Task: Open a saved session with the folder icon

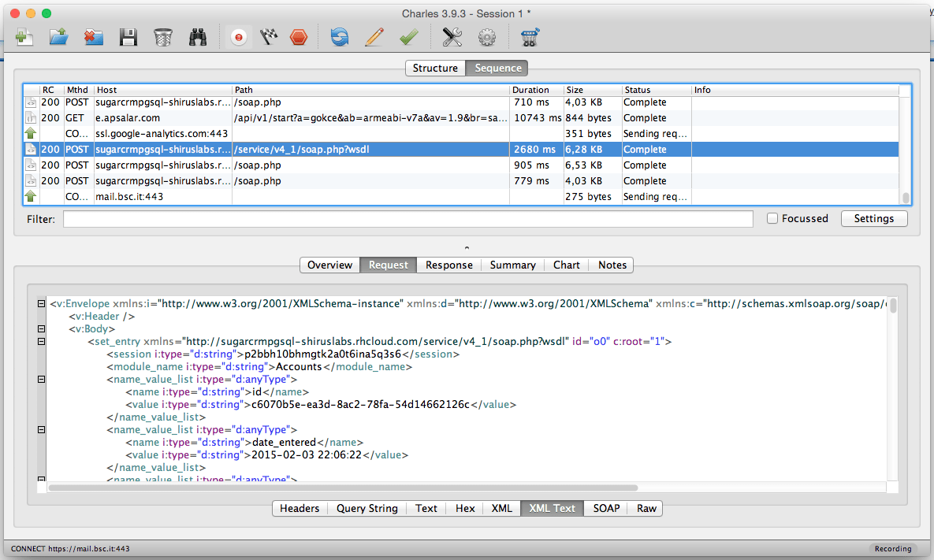Action: coord(58,38)
